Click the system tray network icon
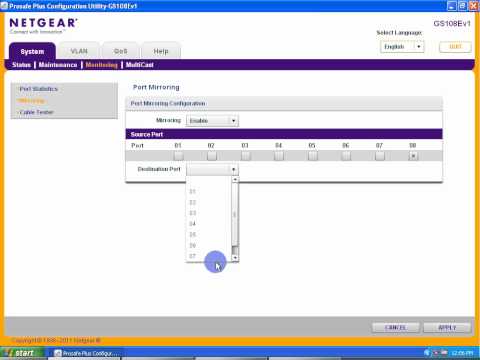 [x=444, y=352]
